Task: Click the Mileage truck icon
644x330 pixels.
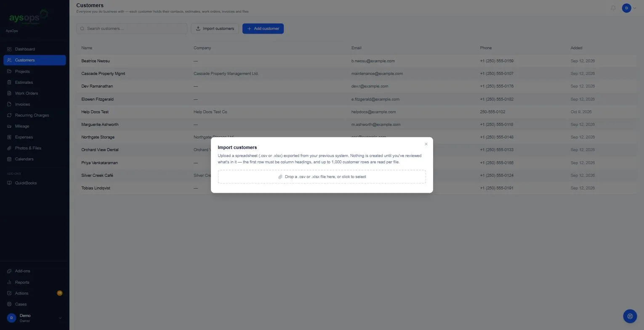Action: point(9,126)
